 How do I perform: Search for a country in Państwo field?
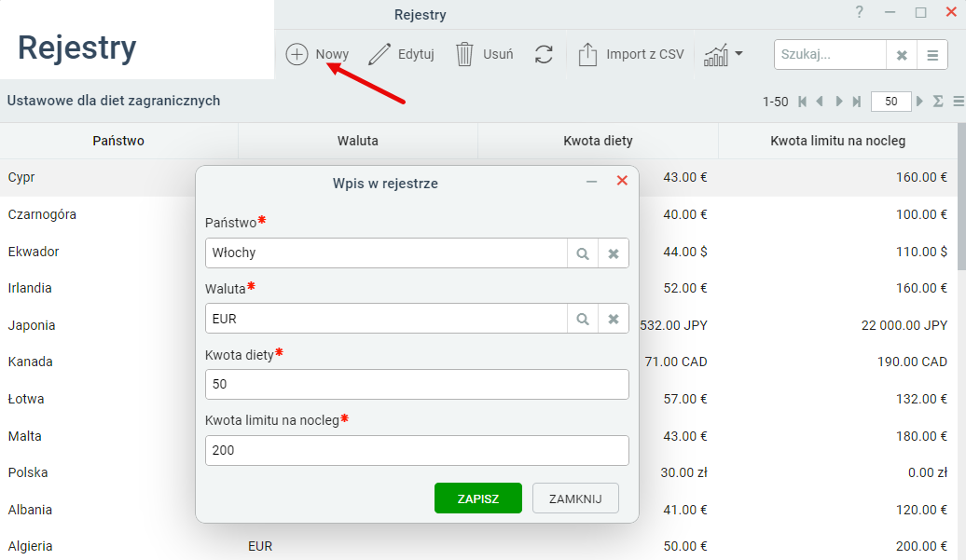(x=583, y=253)
